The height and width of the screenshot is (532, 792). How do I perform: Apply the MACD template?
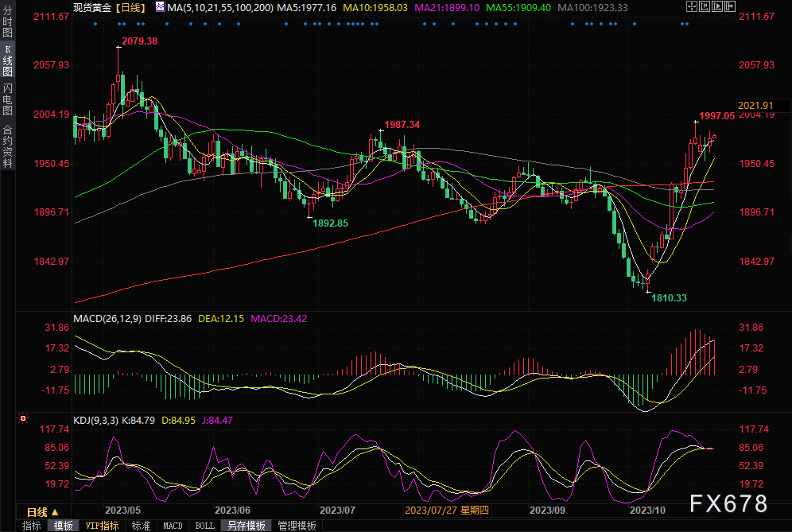pos(173,526)
